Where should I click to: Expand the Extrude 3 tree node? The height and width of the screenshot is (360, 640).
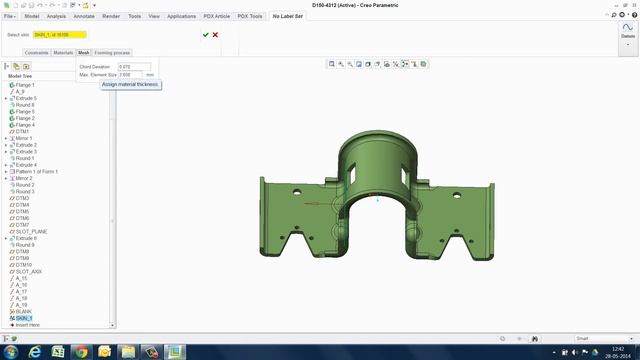tap(6, 152)
